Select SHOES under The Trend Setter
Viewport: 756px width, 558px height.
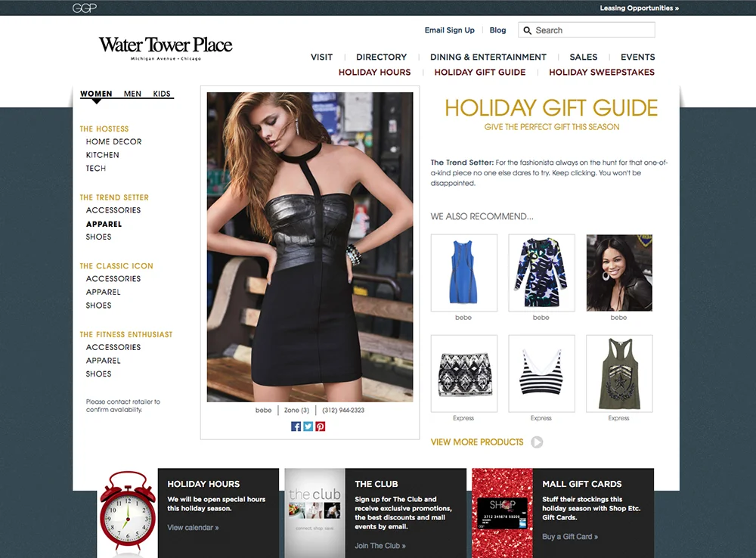98,237
